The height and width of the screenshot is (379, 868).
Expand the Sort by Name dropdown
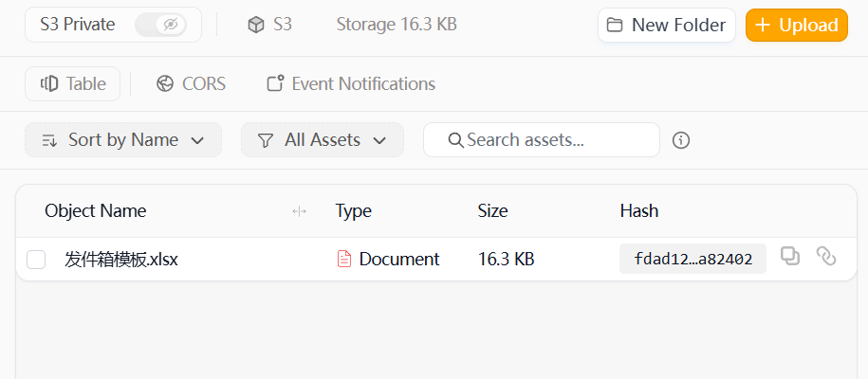(123, 140)
